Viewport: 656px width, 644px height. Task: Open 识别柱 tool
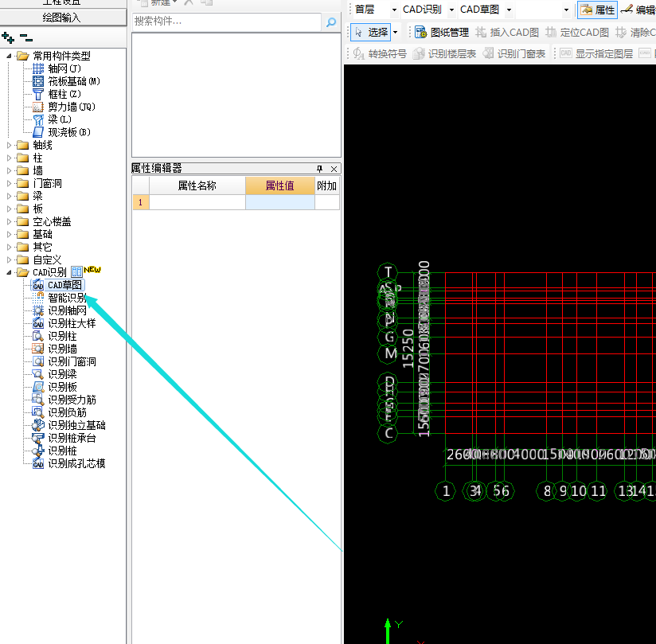(x=55, y=336)
